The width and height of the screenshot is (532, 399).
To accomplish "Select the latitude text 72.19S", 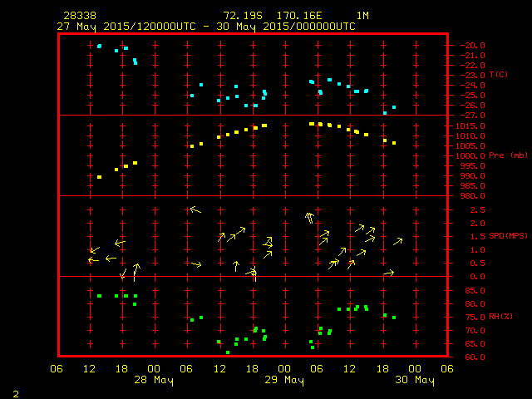I will tap(241, 16).
